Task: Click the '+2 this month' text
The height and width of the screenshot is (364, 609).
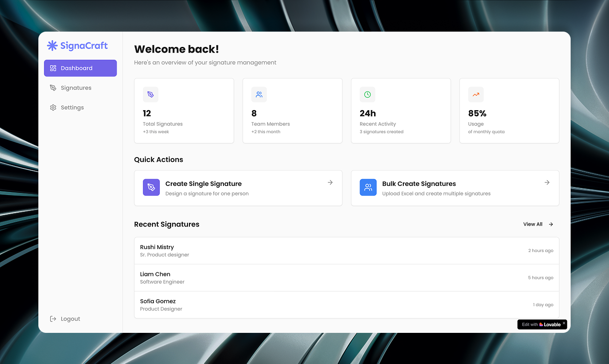Action: click(x=266, y=132)
